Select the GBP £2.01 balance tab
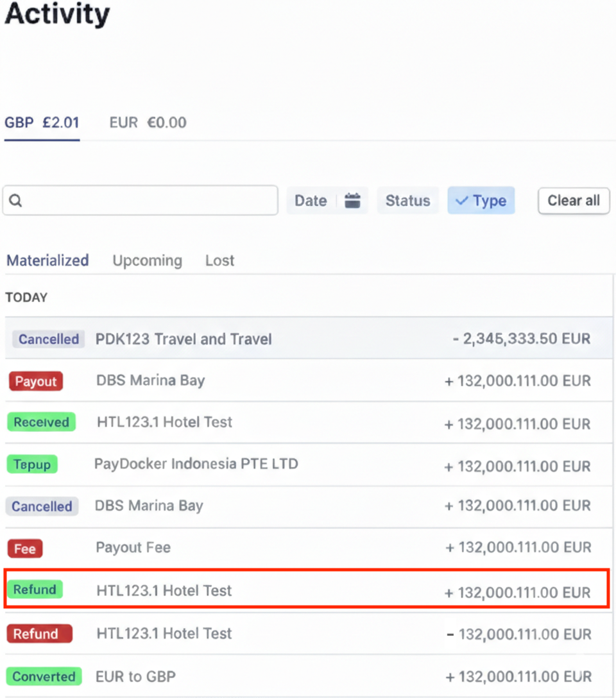The image size is (616, 698). (42, 123)
